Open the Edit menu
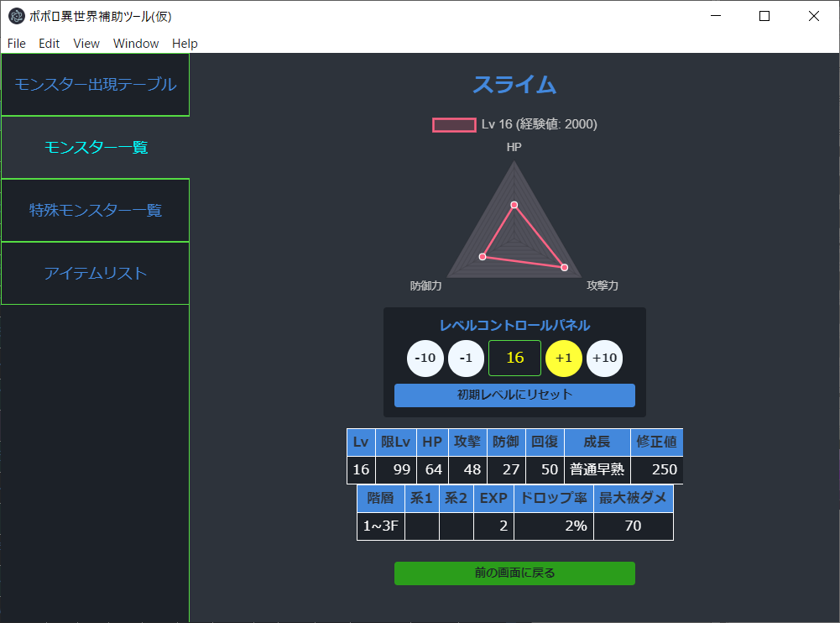Viewport: 840px width, 623px height. click(x=49, y=44)
